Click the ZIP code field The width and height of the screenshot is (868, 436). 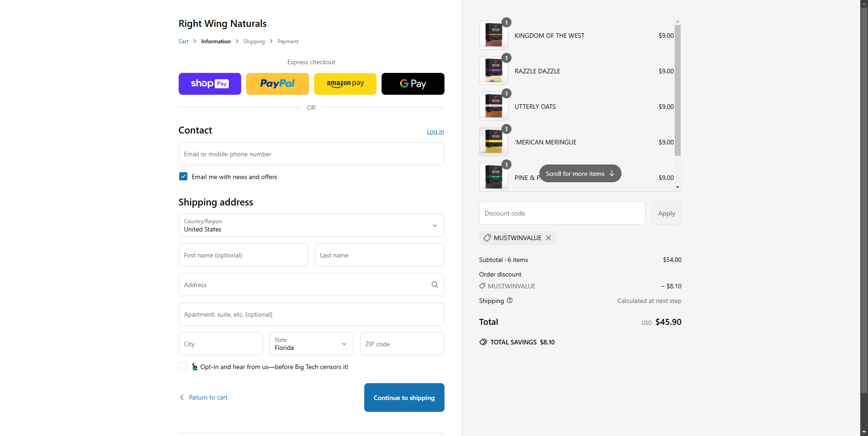point(402,344)
